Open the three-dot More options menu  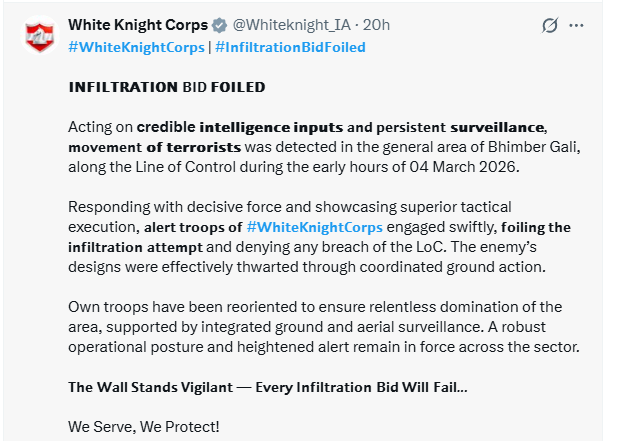click(576, 26)
